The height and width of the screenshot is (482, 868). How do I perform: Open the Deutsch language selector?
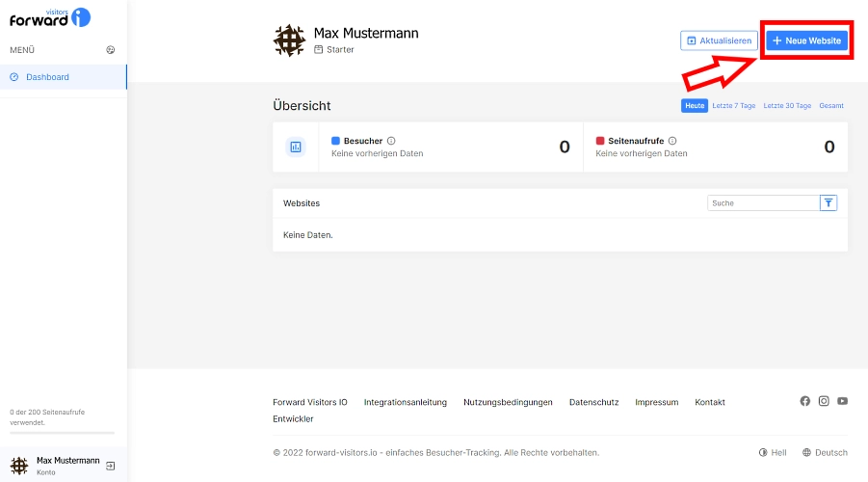click(x=825, y=453)
